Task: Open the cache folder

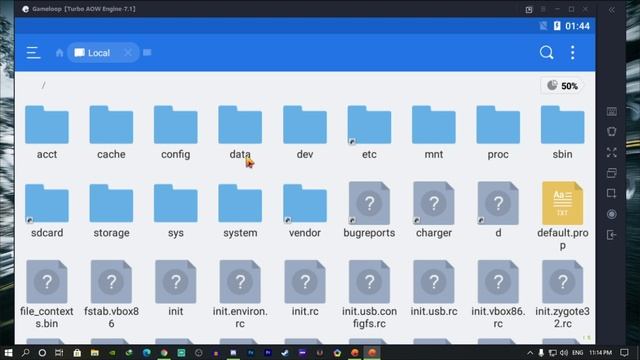Action: (111, 133)
